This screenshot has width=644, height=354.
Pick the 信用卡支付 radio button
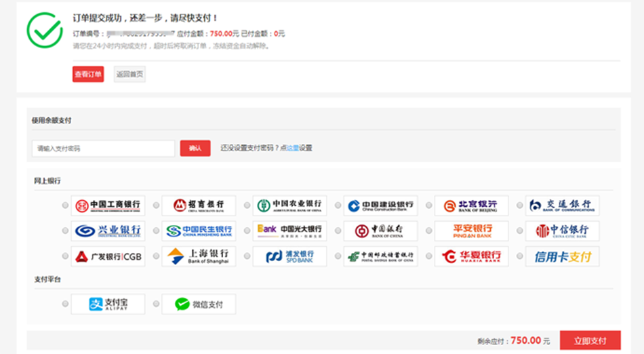519,256
